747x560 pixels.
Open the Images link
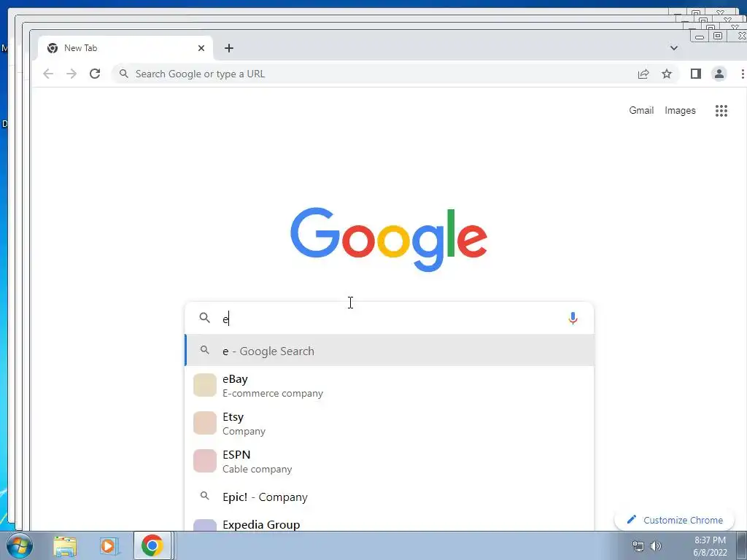pyautogui.click(x=680, y=111)
